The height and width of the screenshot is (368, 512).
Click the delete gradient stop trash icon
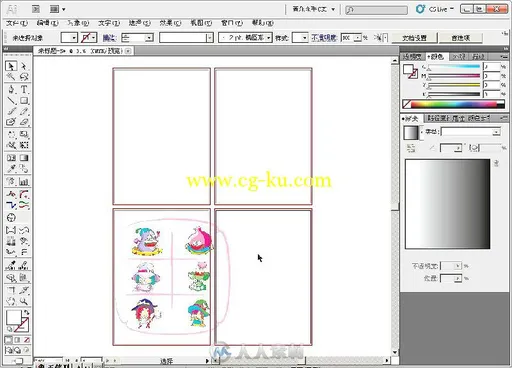coord(496,163)
